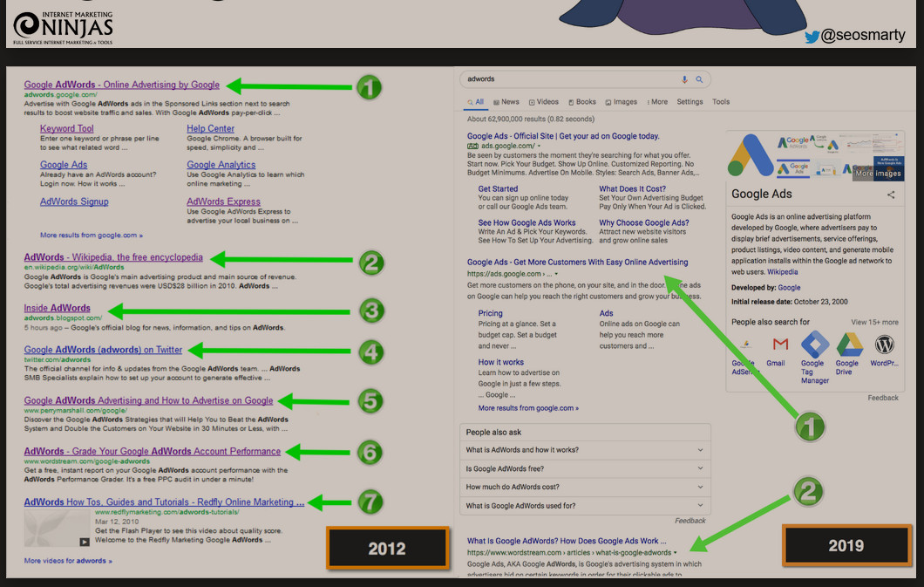Open 'Google Ads - Get More Customers' result

click(x=577, y=263)
